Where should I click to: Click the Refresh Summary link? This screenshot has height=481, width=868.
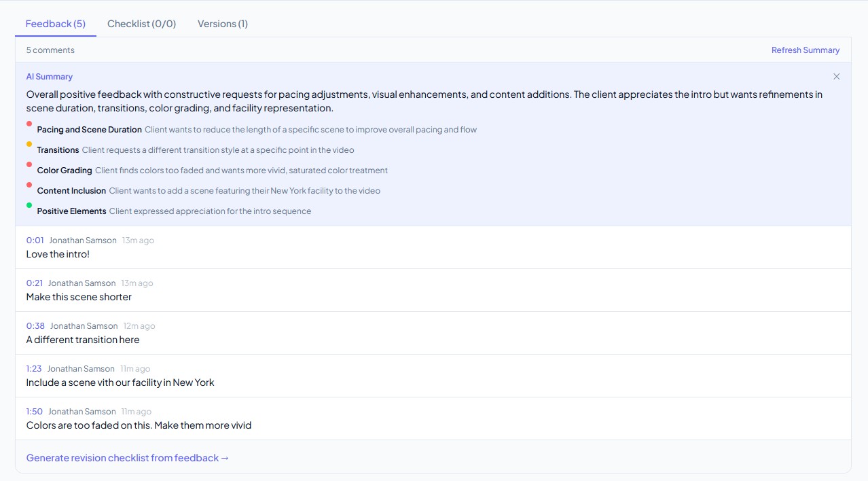pos(806,50)
